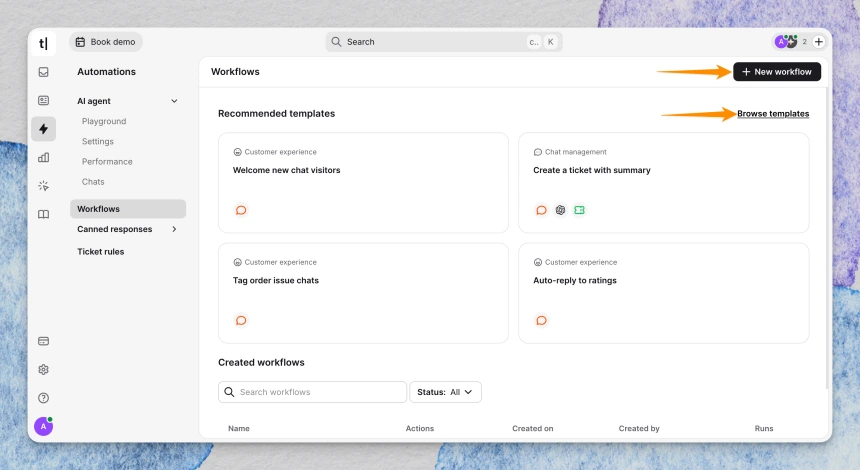The height and width of the screenshot is (470, 860).
Task: Click the New workflow button
Action: [x=777, y=72]
